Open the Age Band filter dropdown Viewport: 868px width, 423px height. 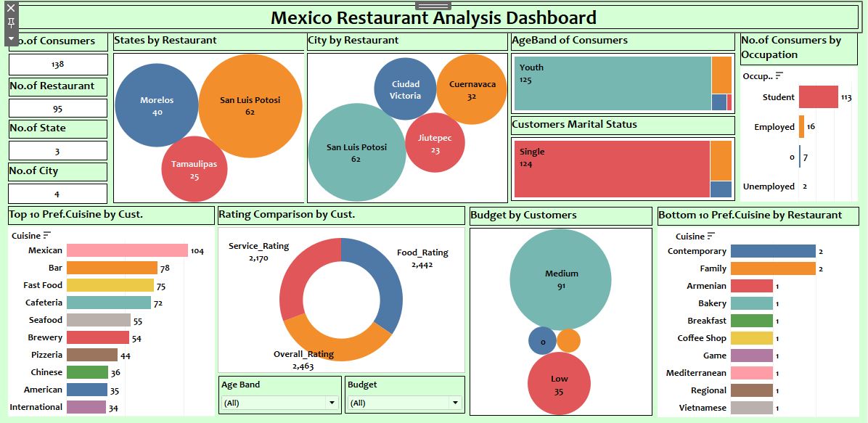(x=332, y=403)
